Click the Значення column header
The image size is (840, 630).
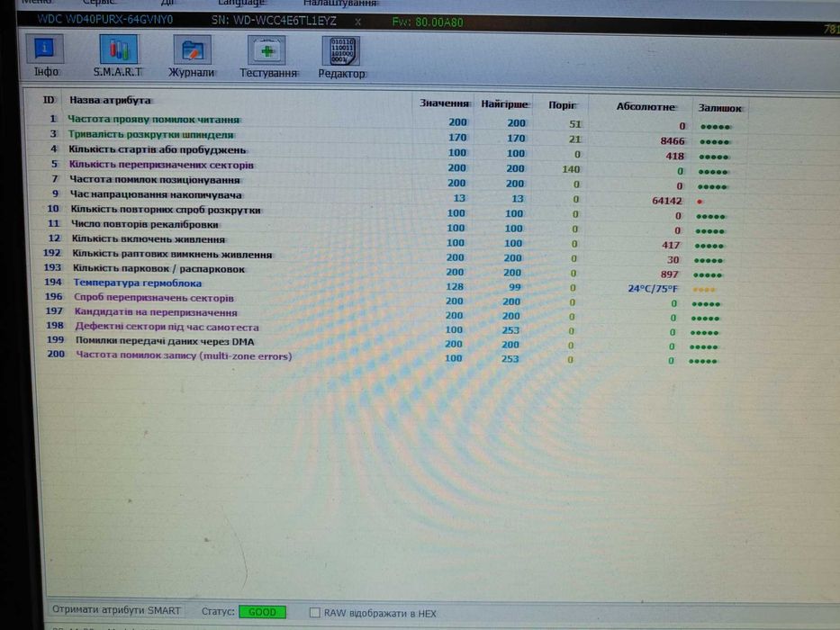pos(444,103)
